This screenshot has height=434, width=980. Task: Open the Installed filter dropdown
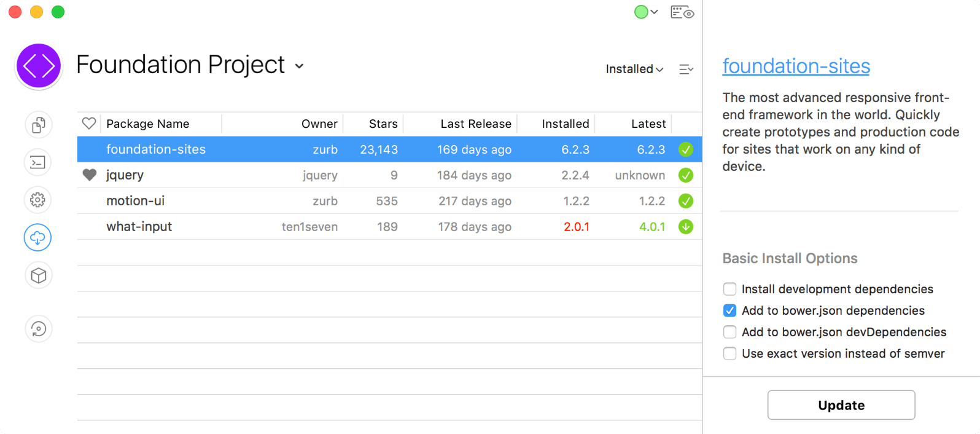point(634,69)
